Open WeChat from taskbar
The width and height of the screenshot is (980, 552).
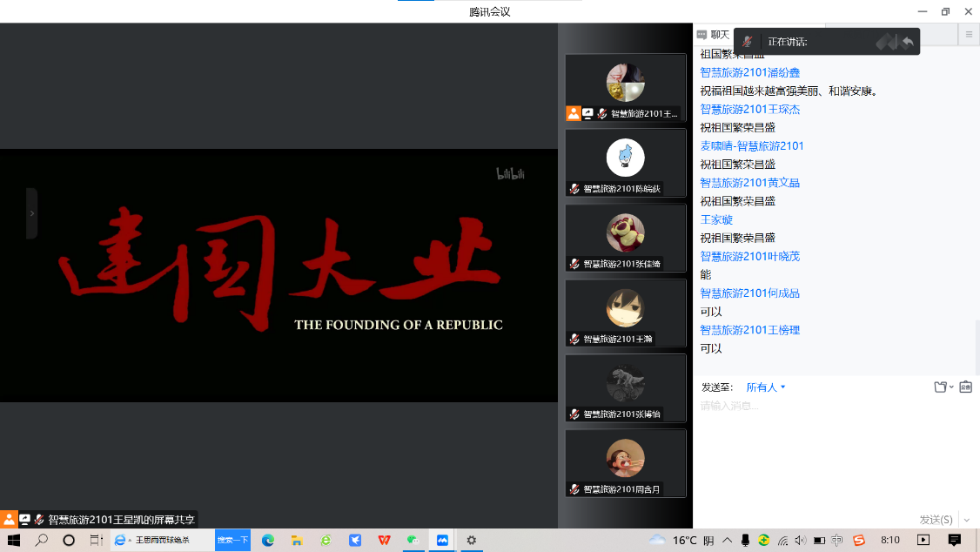(413, 540)
